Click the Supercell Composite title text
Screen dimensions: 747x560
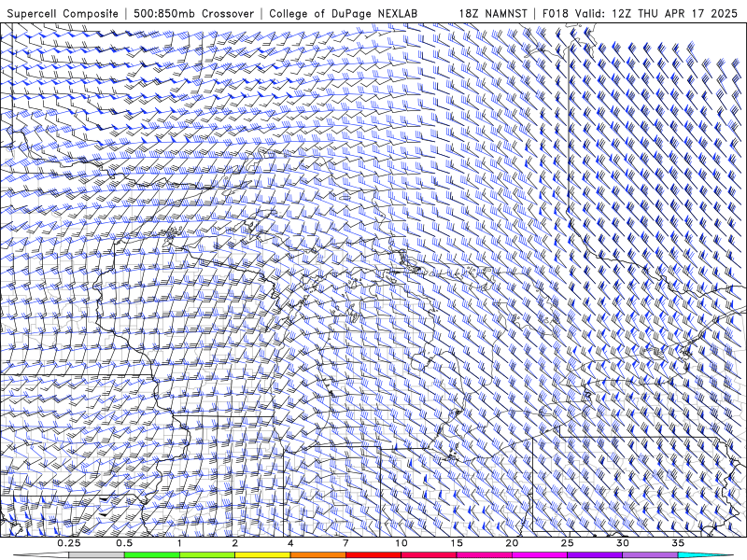pos(63,13)
